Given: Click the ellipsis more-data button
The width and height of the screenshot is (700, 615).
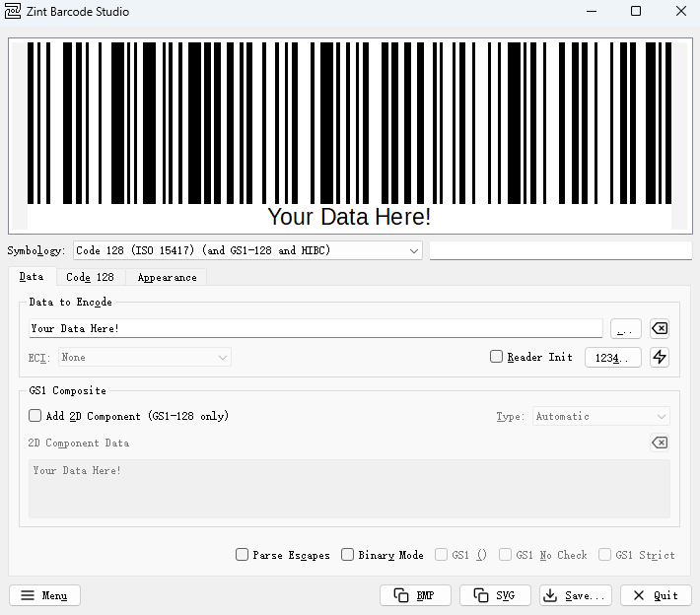Looking at the screenshot, I should pyautogui.click(x=626, y=328).
